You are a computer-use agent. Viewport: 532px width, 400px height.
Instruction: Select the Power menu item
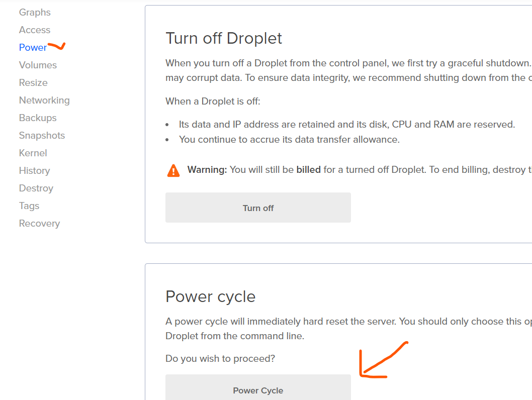pos(33,48)
